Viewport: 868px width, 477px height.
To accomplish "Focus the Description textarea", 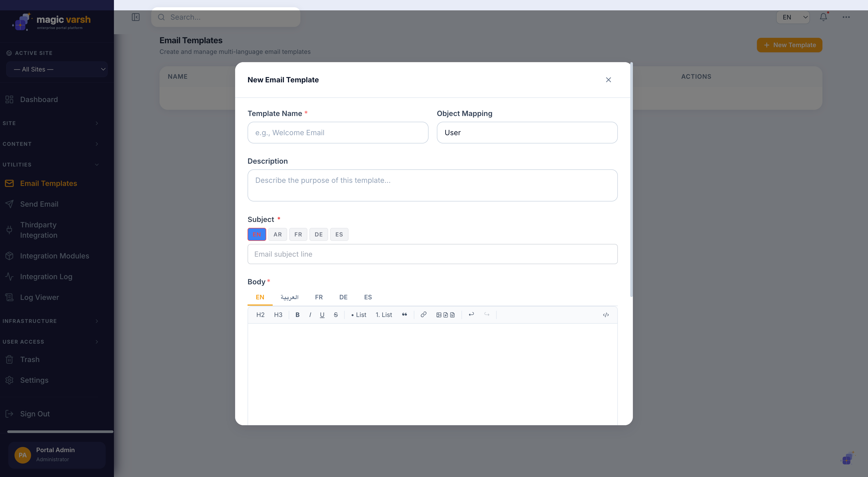I will pyautogui.click(x=432, y=186).
